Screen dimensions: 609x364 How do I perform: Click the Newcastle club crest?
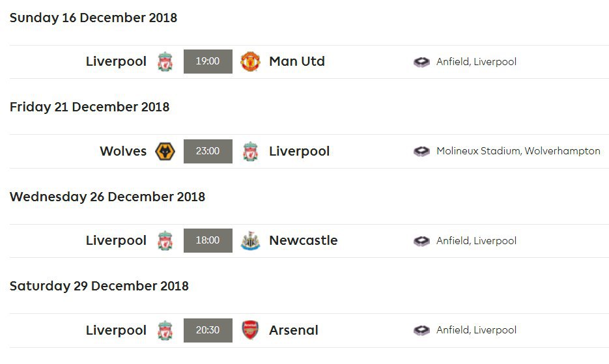250,240
